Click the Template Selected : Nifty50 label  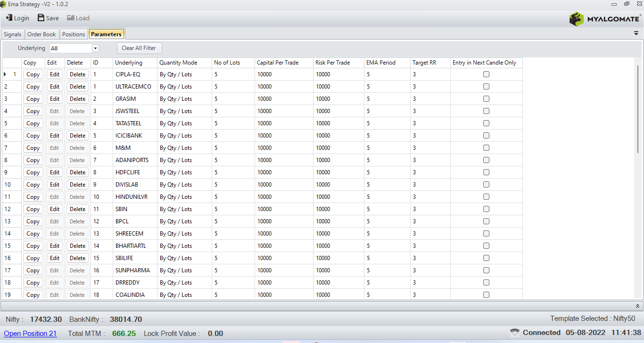(x=593, y=318)
